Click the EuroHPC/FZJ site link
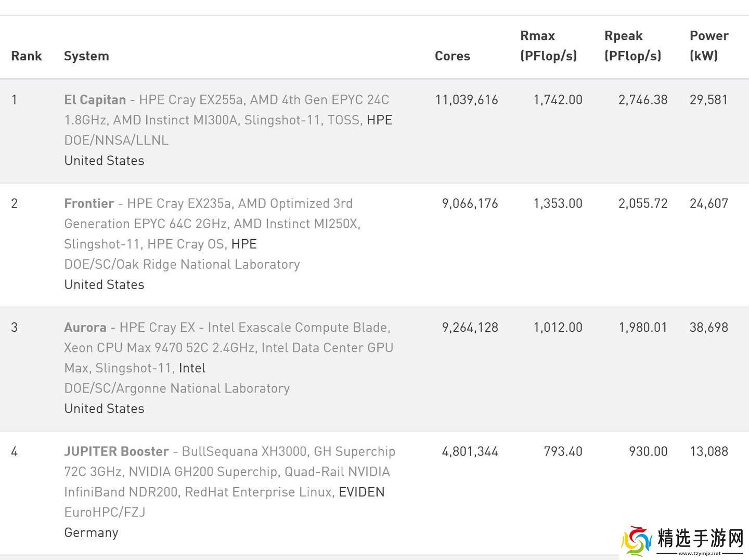This screenshot has height=560, width=749. (x=105, y=512)
